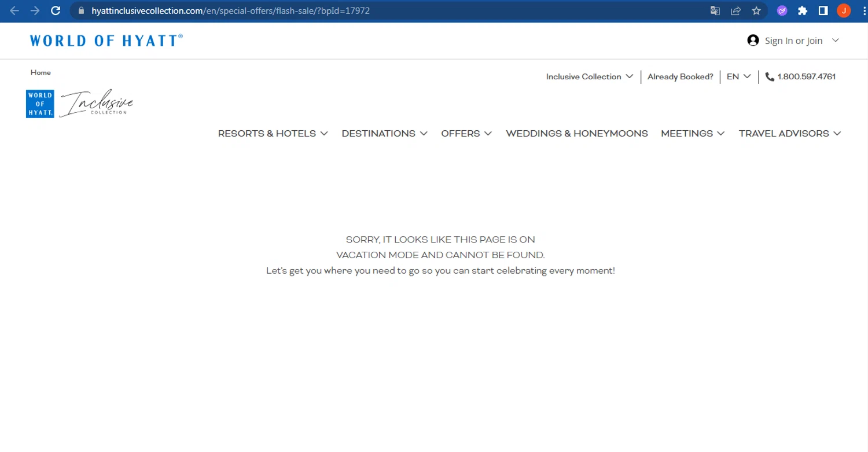Viewport: 868px width, 452px height.
Task: Expand the Meetings chevron arrow
Action: tap(720, 133)
